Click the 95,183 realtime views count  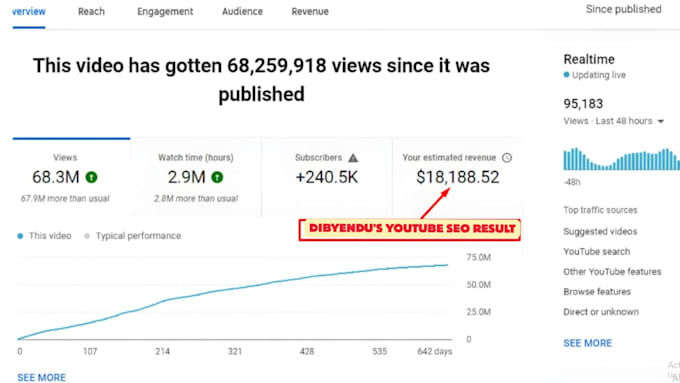[x=583, y=104]
